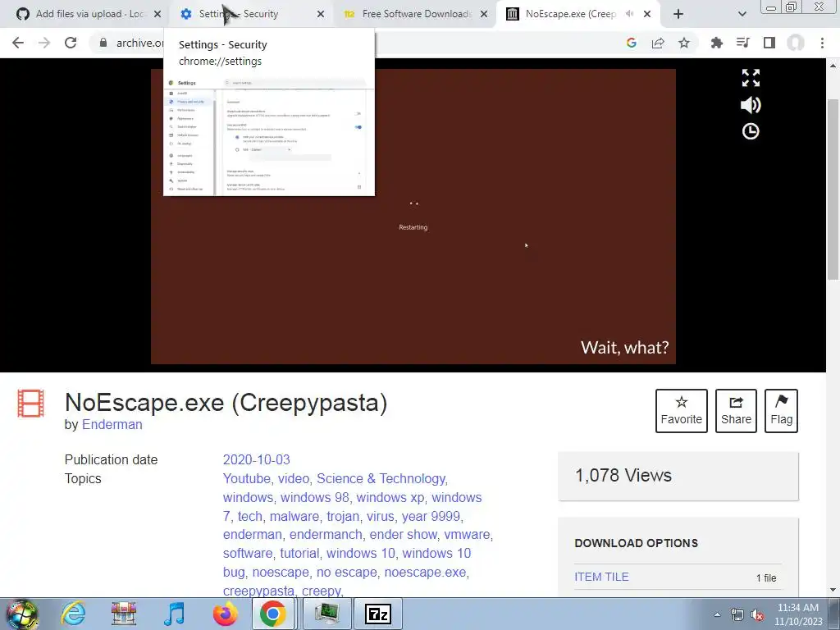
Task: Launch Internet Explorer from taskbar
Action: (73, 614)
